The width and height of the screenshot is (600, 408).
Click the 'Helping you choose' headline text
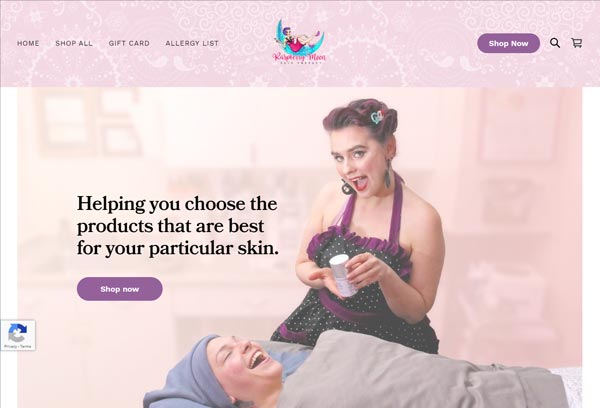pos(178,225)
